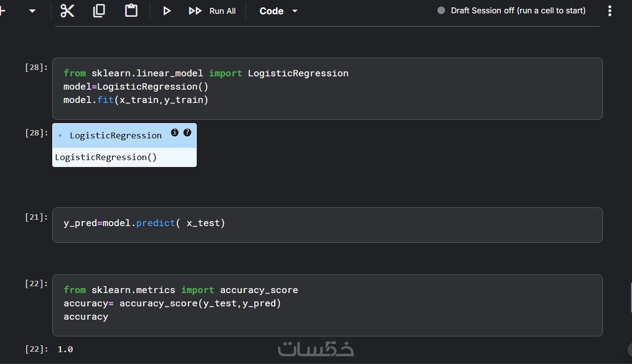This screenshot has height=364, width=632.
Task: Run the current cell with play icon
Action: pyautogui.click(x=167, y=11)
